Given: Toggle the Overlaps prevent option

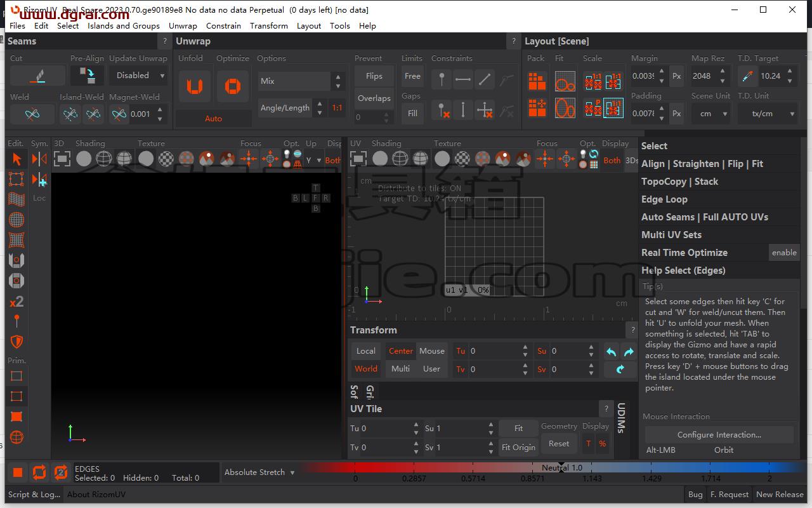Looking at the screenshot, I should 374,98.
